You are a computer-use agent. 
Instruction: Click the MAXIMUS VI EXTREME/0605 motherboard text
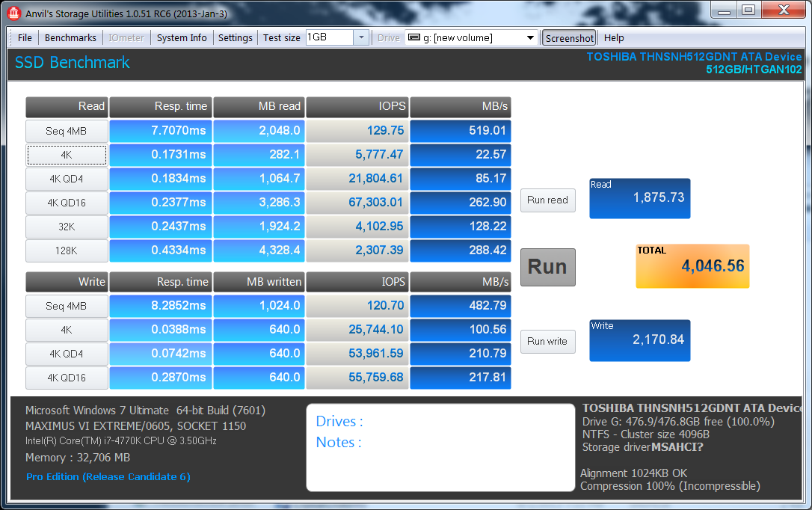135,426
